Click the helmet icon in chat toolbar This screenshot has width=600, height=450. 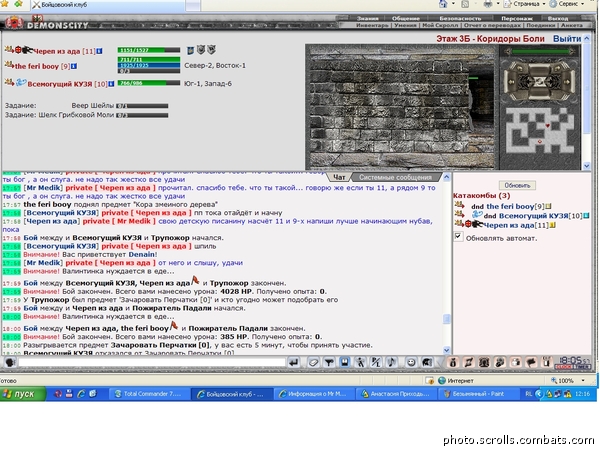point(427,362)
